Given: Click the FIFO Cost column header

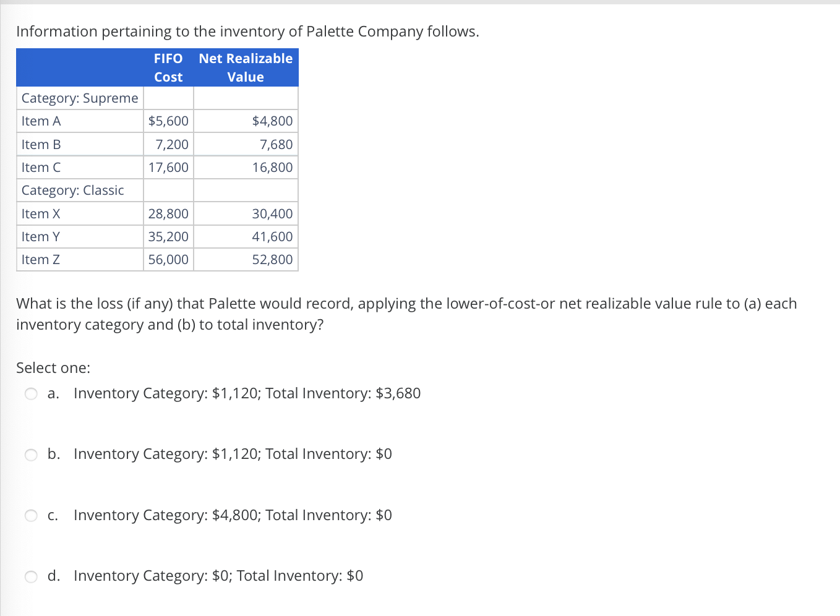Looking at the screenshot, I should (x=168, y=67).
